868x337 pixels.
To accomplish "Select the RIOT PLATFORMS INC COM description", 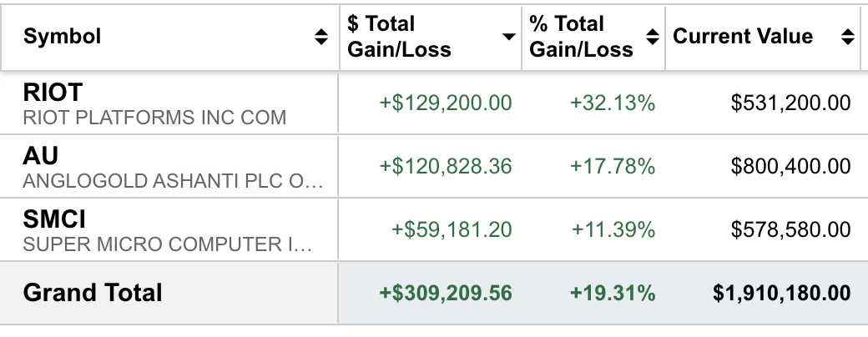I will [154, 118].
